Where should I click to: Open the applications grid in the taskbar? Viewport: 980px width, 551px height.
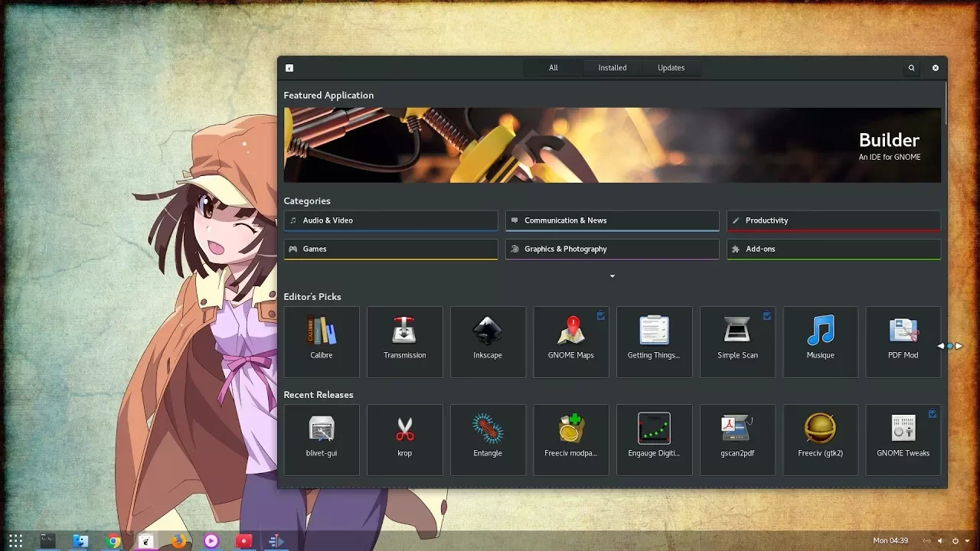[15, 541]
